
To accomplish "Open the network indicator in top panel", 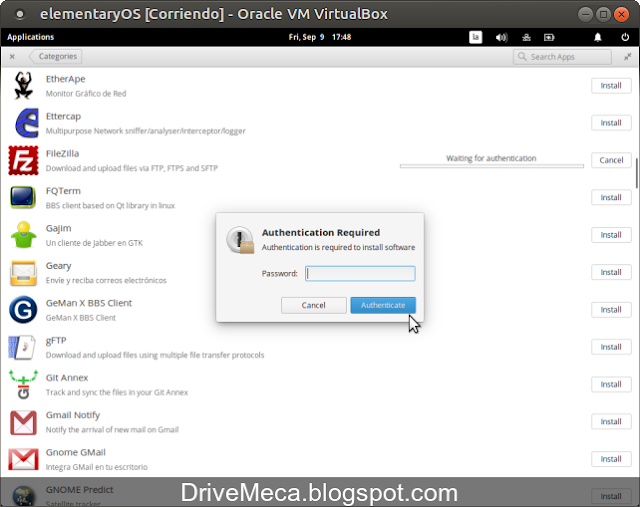I will pyautogui.click(x=526, y=38).
